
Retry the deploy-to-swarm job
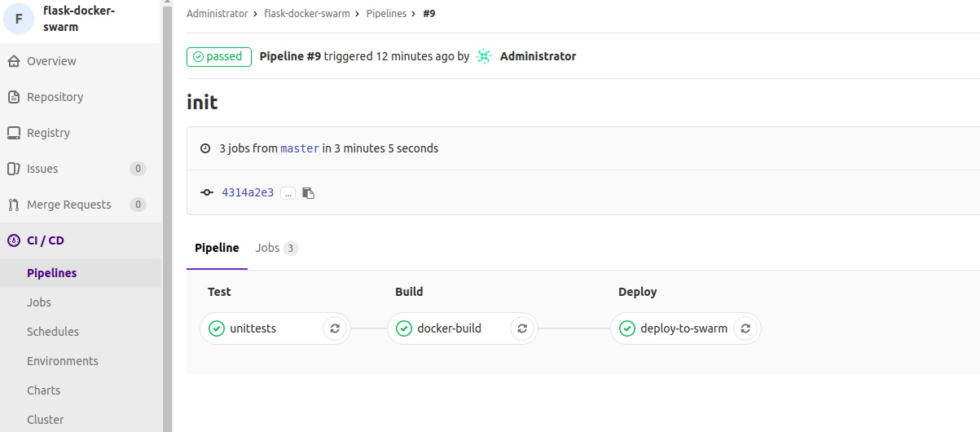click(x=745, y=328)
